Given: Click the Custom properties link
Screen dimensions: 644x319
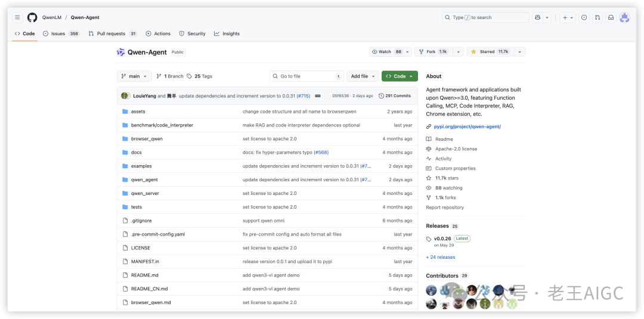Looking at the screenshot, I should [x=456, y=168].
